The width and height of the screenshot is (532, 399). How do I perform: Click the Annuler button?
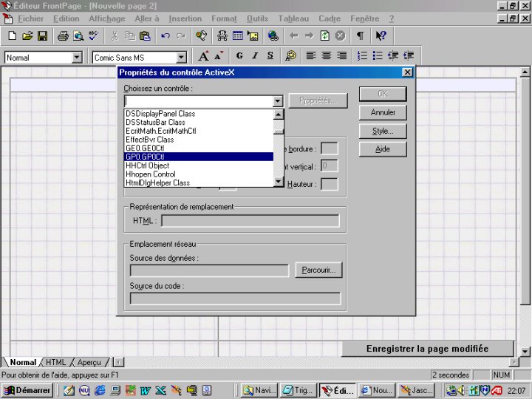pos(383,112)
